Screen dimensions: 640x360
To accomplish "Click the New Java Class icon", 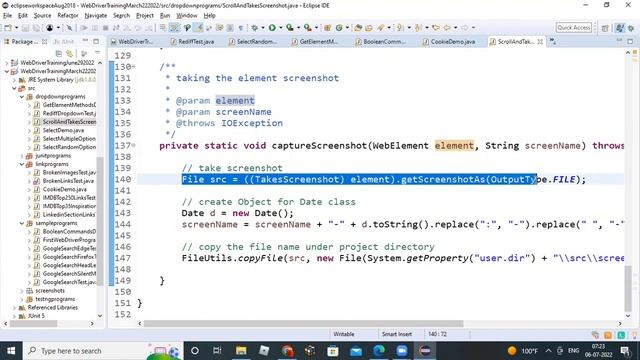I will tap(339, 28).
